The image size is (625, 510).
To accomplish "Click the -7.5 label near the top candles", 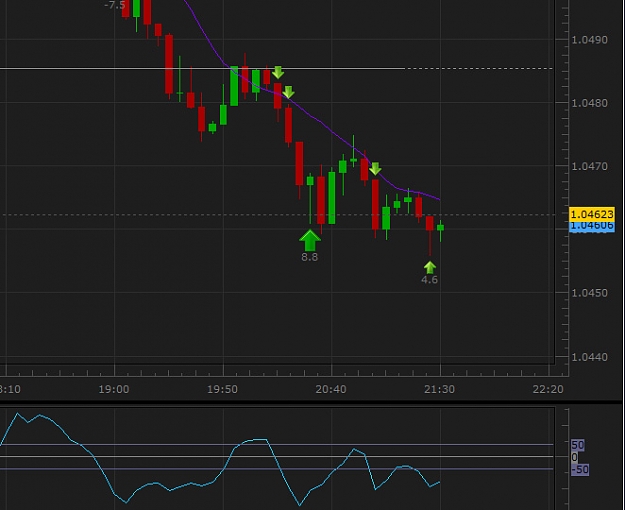I will click(x=114, y=5).
